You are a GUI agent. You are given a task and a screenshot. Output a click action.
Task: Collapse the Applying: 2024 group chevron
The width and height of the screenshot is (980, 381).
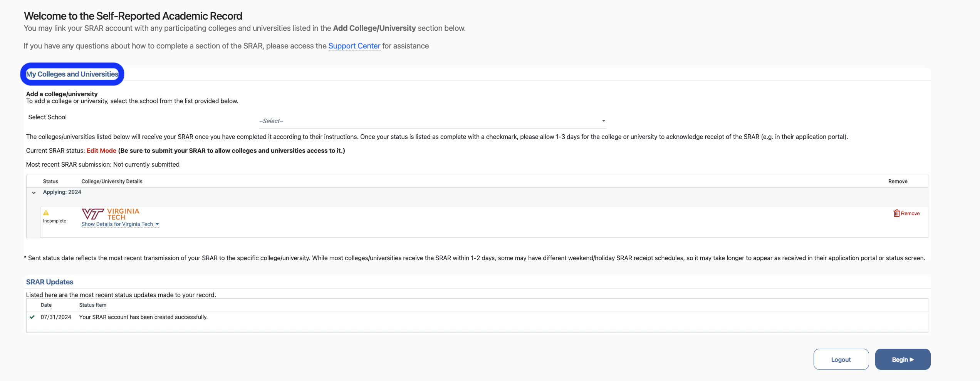34,192
